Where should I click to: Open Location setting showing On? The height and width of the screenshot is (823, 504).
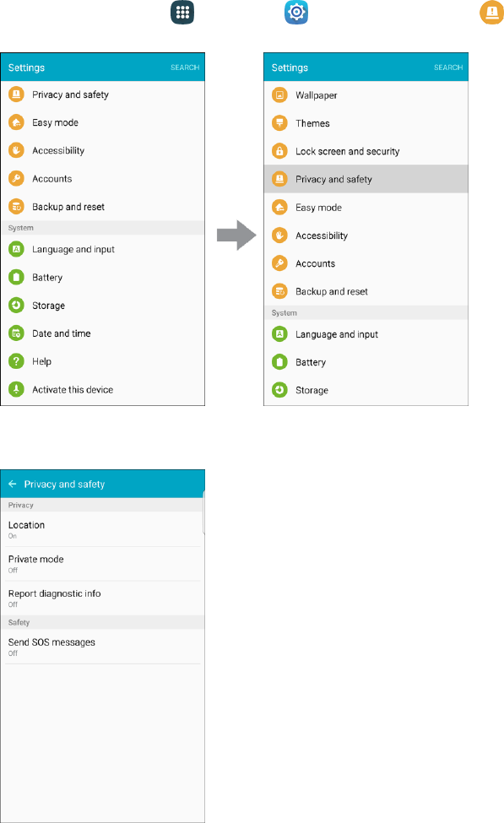[102, 529]
